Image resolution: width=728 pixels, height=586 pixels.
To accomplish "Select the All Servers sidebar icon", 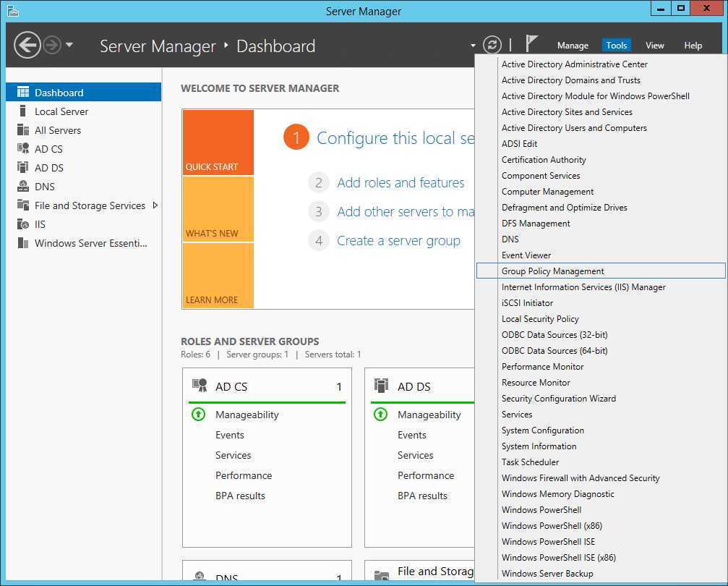I will [x=22, y=129].
